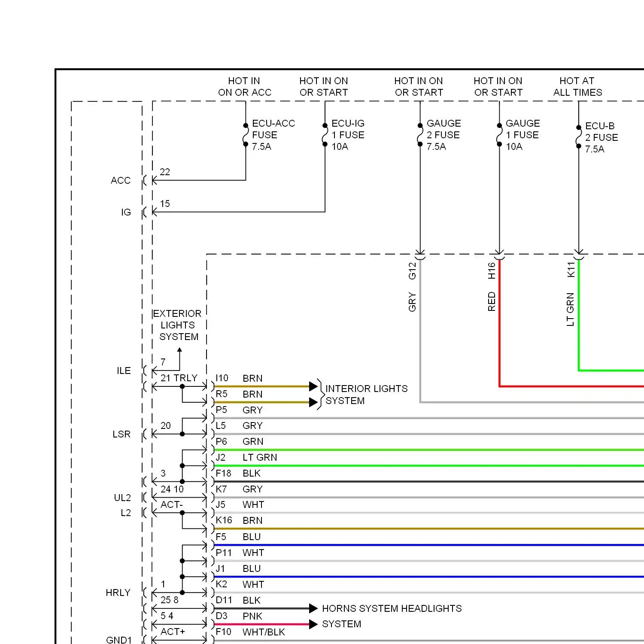Select the UL2 terminal label
The image size is (644, 644).
[122, 498]
